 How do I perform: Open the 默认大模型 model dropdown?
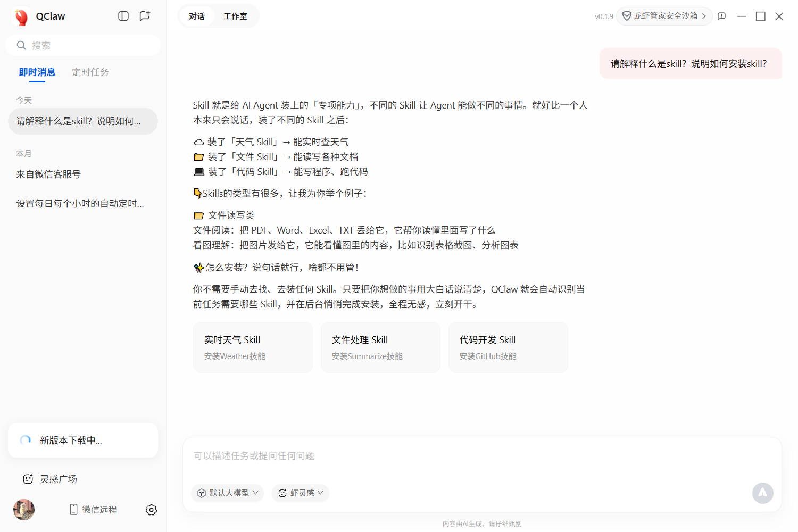tap(227, 493)
